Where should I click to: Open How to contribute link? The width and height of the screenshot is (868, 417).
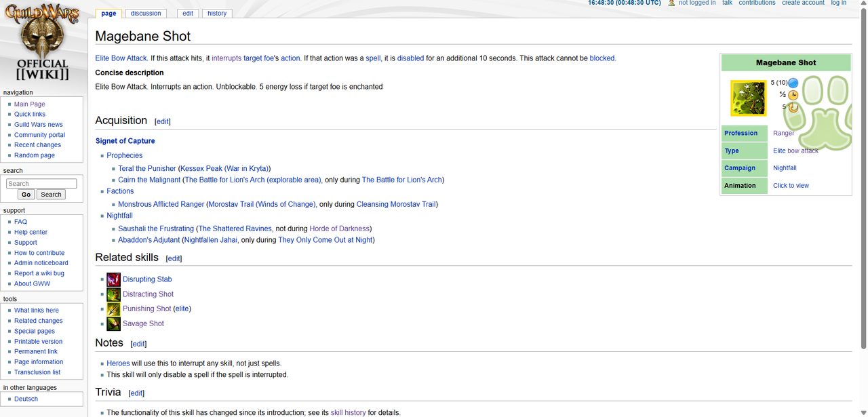tap(39, 253)
